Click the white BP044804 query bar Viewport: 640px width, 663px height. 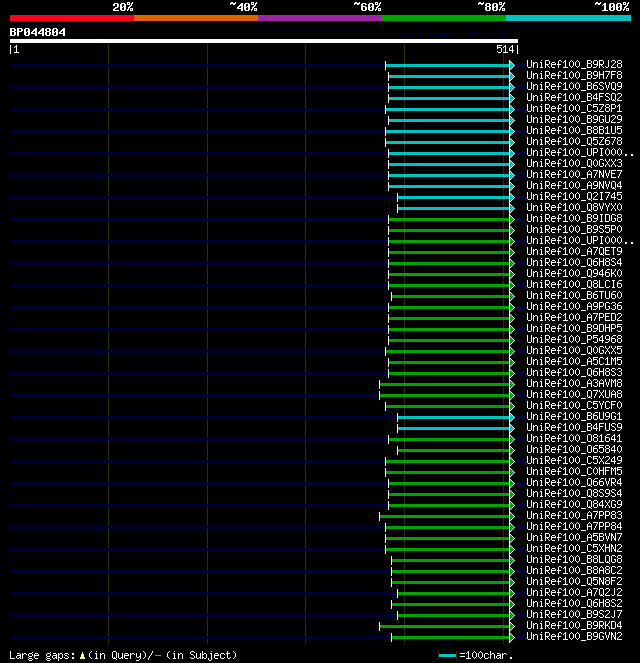(264, 41)
